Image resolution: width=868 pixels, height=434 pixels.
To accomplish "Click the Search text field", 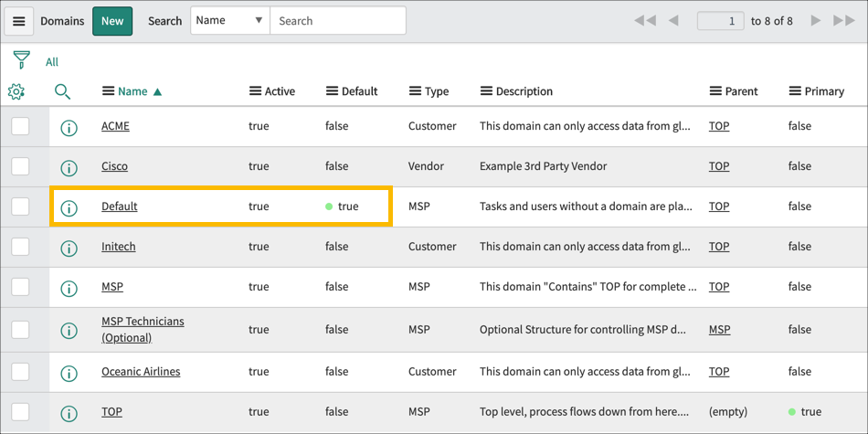I will (x=337, y=21).
